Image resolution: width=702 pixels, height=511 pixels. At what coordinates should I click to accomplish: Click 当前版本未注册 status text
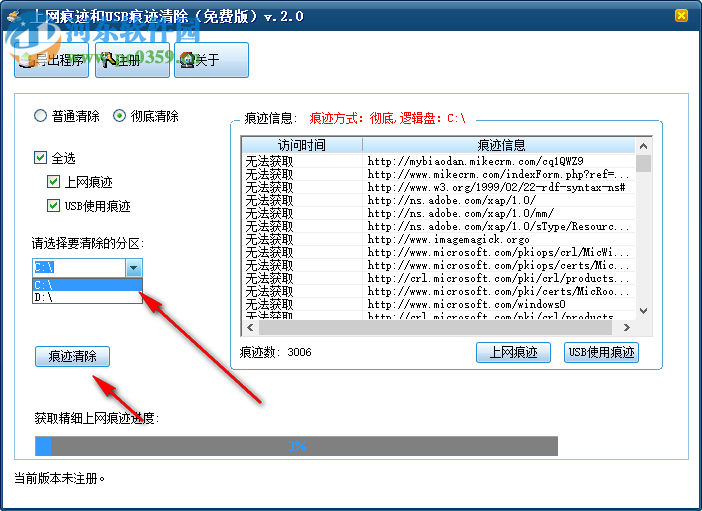60,478
